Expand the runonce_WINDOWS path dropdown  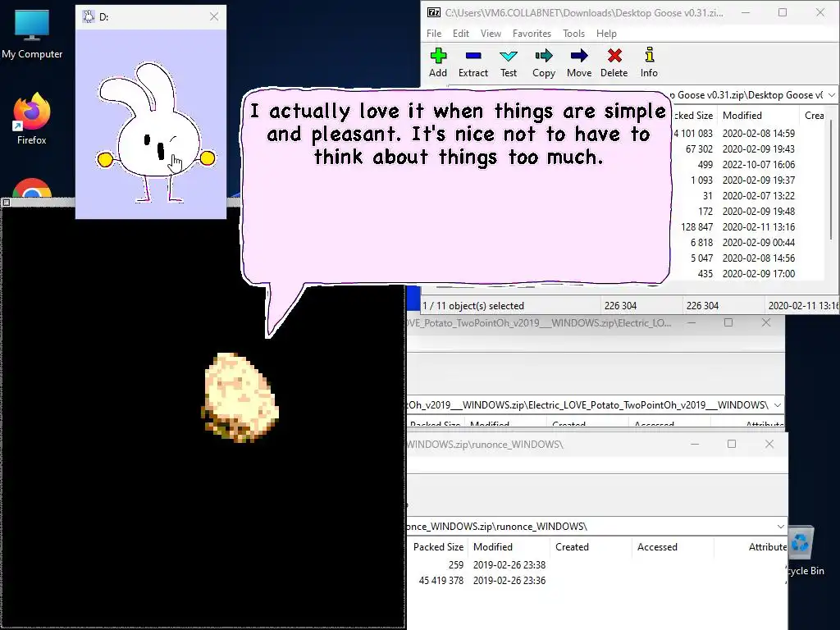tap(781, 527)
